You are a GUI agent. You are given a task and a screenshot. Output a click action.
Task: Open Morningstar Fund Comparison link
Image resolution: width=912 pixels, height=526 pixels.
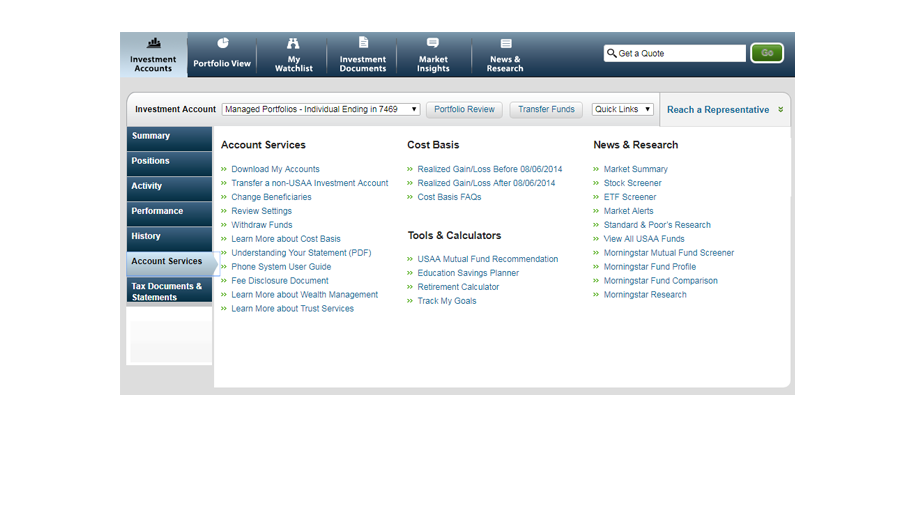tap(660, 281)
